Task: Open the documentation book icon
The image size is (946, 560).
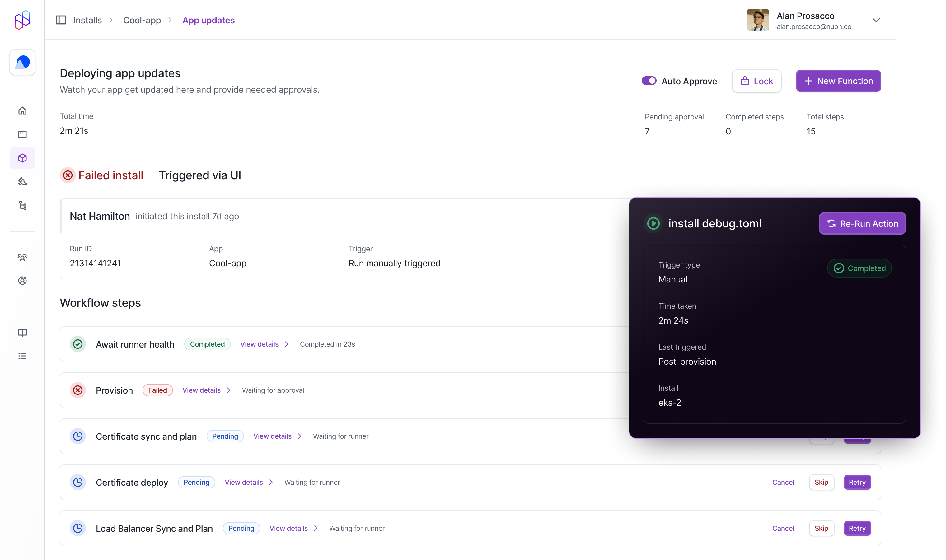Action: (22, 333)
